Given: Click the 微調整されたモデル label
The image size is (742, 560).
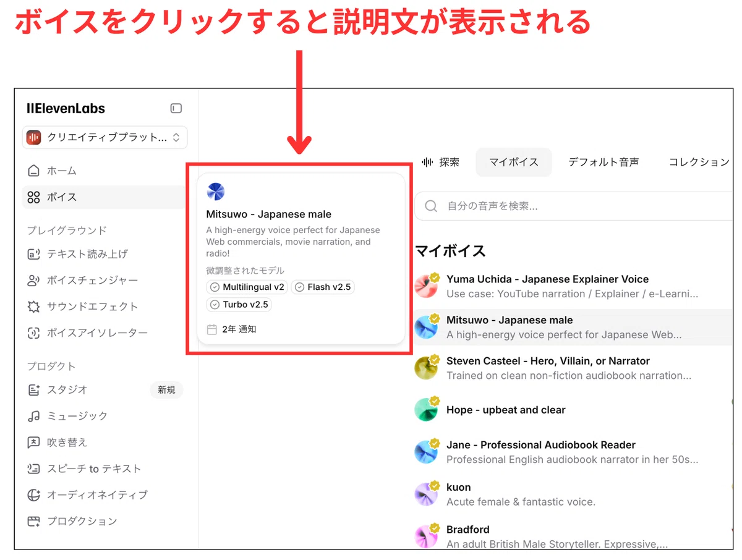Looking at the screenshot, I should 245,271.
